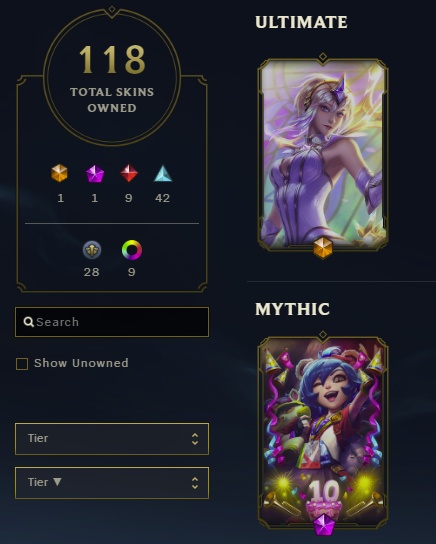
Task: Click the orange Ultimate tier gem icon
Action: coord(59,173)
